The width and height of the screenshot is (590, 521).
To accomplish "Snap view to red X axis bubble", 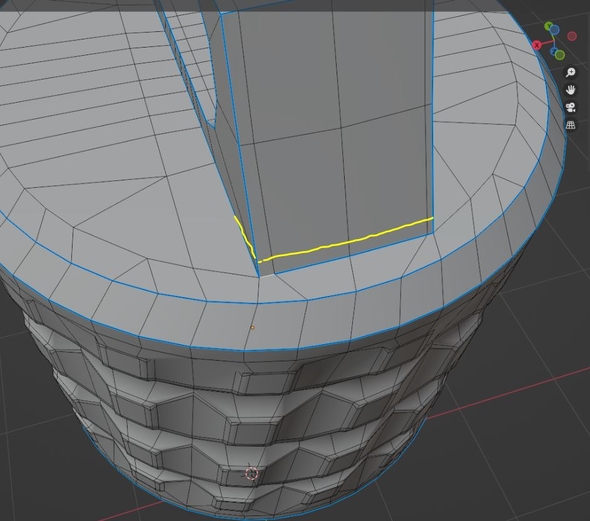I will click(x=537, y=45).
